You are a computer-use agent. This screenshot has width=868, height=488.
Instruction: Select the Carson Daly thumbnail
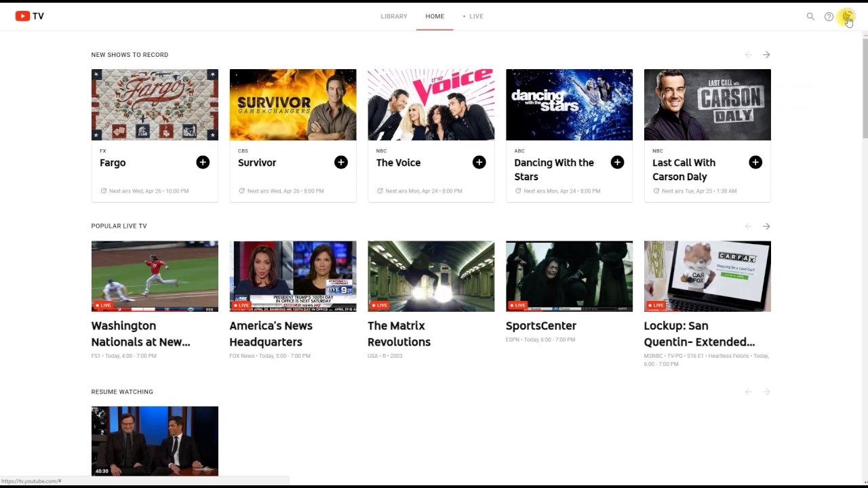pos(707,104)
